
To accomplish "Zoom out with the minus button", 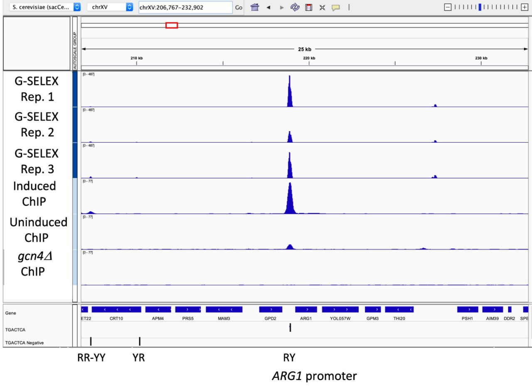I will 447,7.
